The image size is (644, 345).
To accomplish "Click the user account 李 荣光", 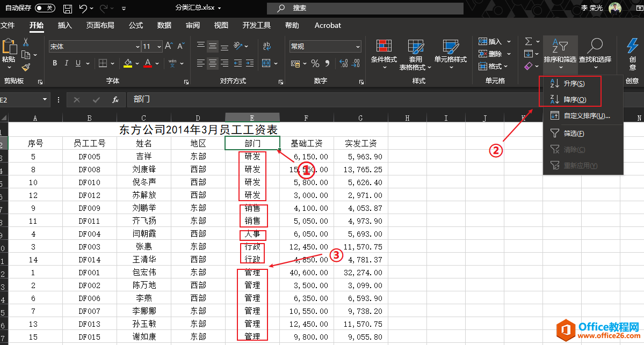I will tap(592, 8).
